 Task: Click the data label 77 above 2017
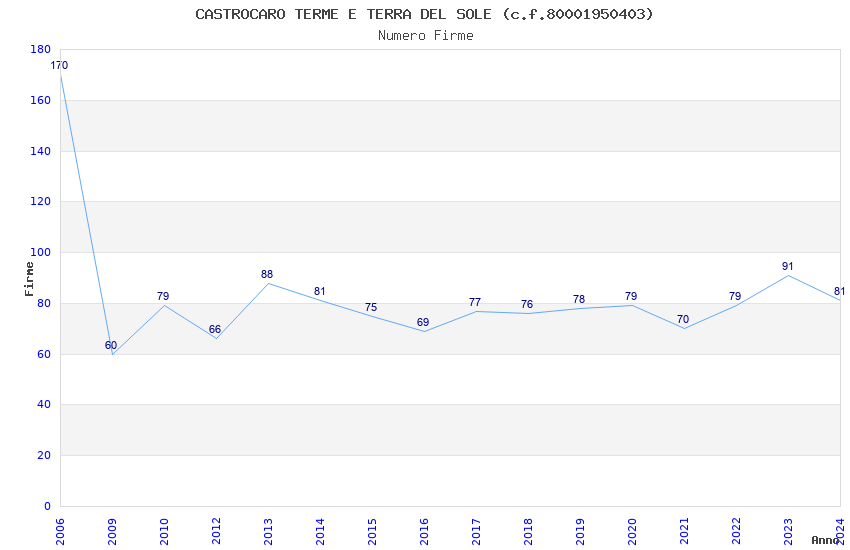click(475, 302)
